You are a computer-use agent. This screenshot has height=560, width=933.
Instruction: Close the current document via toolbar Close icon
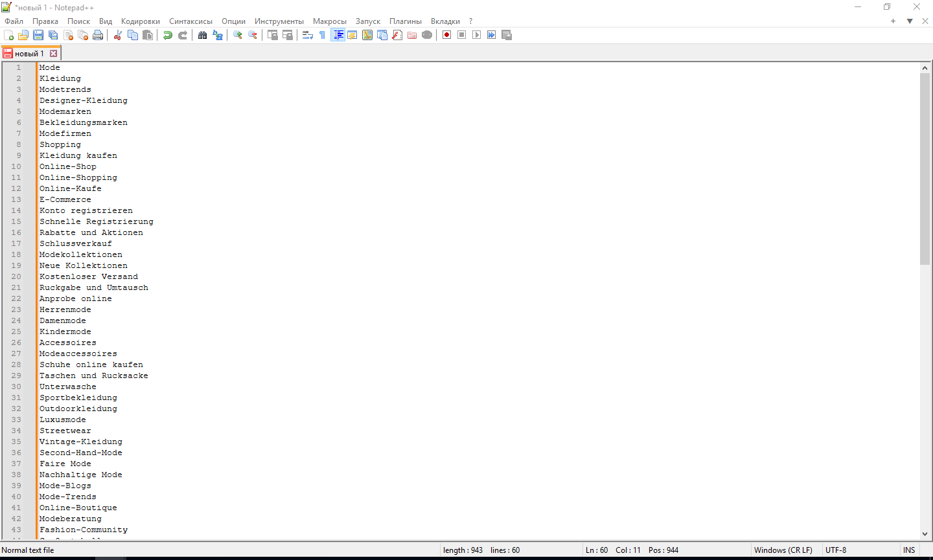pos(68,35)
